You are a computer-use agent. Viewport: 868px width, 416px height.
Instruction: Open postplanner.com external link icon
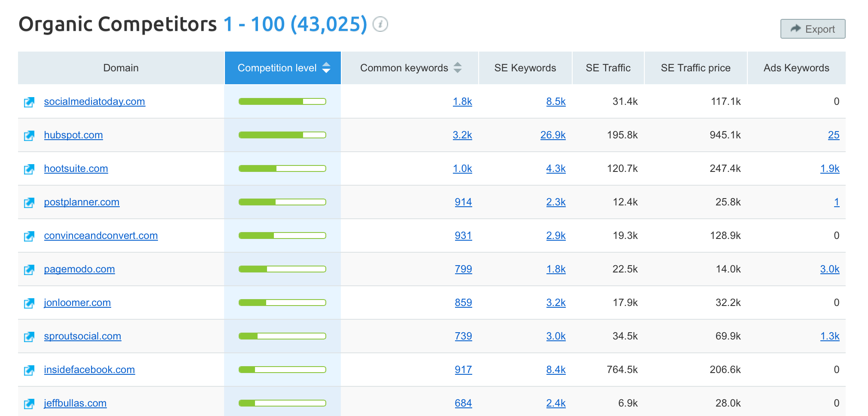[29, 203]
